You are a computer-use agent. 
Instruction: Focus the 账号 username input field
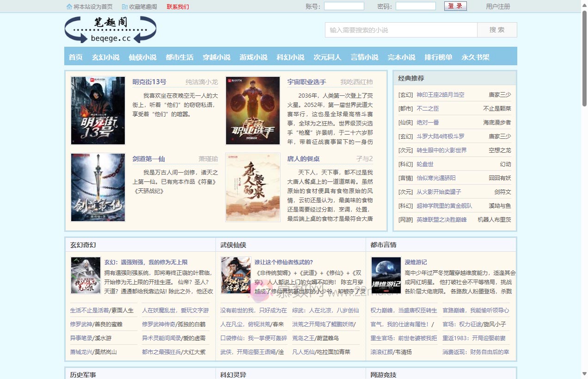(x=344, y=6)
